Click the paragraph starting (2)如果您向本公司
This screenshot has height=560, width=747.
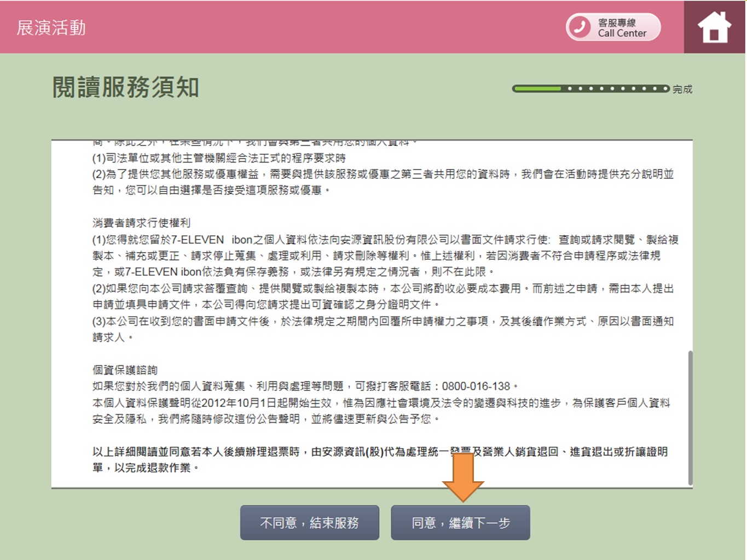point(383,296)
